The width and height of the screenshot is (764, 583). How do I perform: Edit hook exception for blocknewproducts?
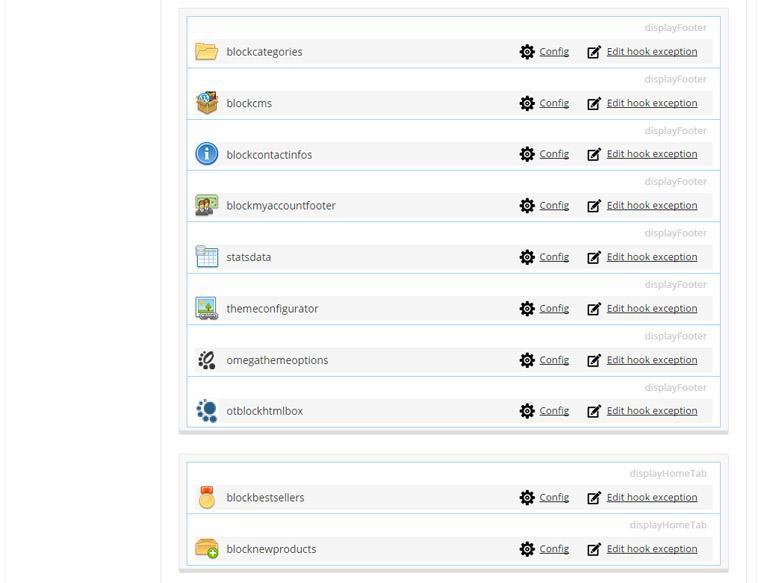pos(652,549)
